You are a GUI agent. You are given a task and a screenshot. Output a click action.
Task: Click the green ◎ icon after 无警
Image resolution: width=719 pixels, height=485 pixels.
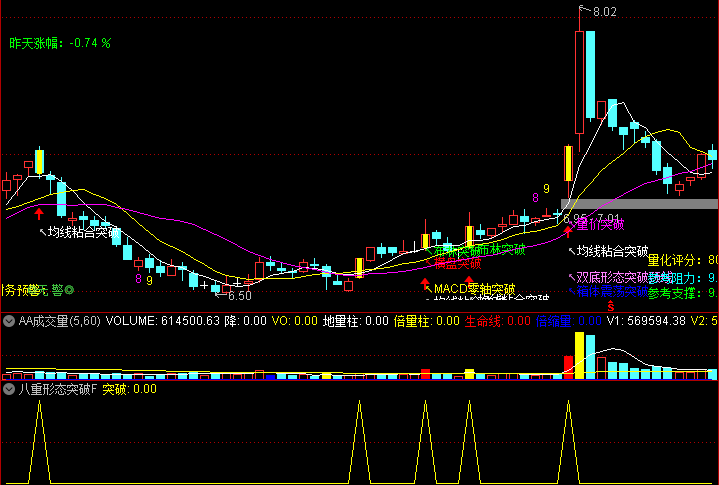tap(69, 290)
